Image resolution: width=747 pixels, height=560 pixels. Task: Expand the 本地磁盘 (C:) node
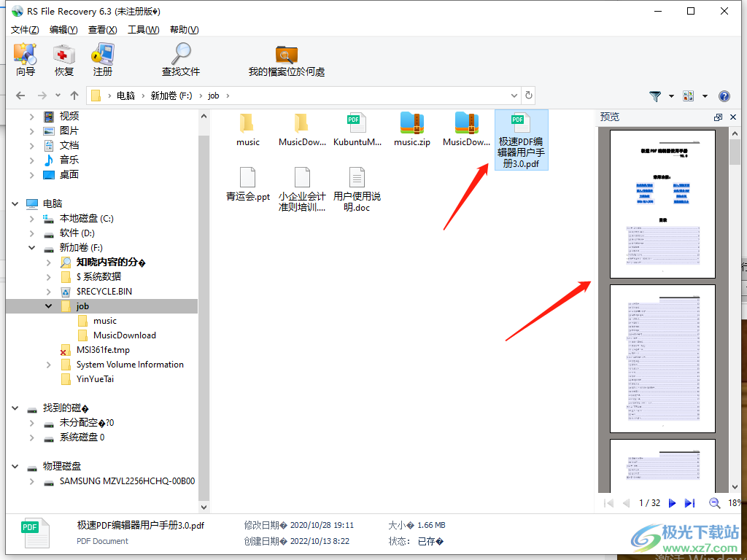31,219
